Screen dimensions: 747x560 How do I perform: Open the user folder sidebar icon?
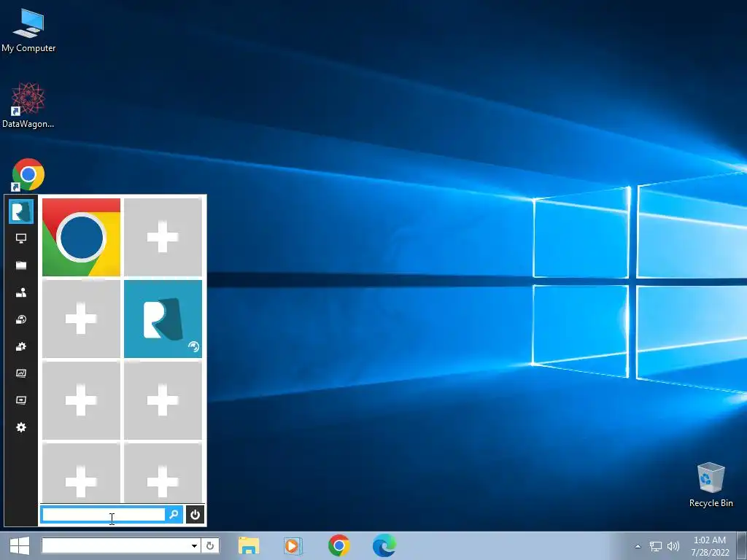tap(21, 292)
